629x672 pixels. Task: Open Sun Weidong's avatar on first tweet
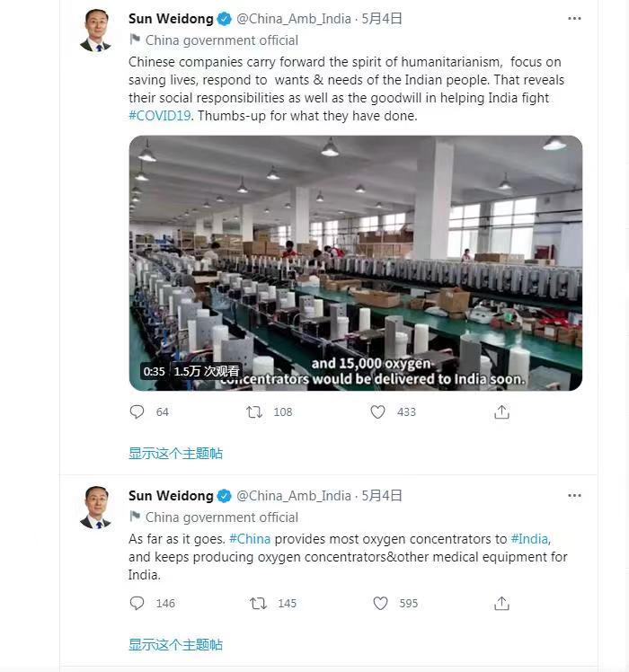(x=95, y=30)
